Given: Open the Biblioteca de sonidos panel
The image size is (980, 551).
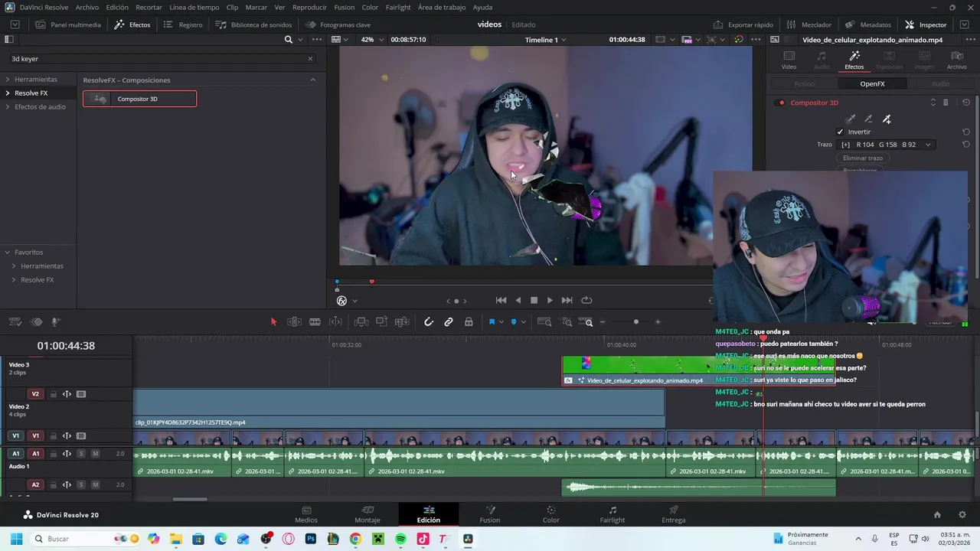Looking at the screenshot, I should coord(253,24).
